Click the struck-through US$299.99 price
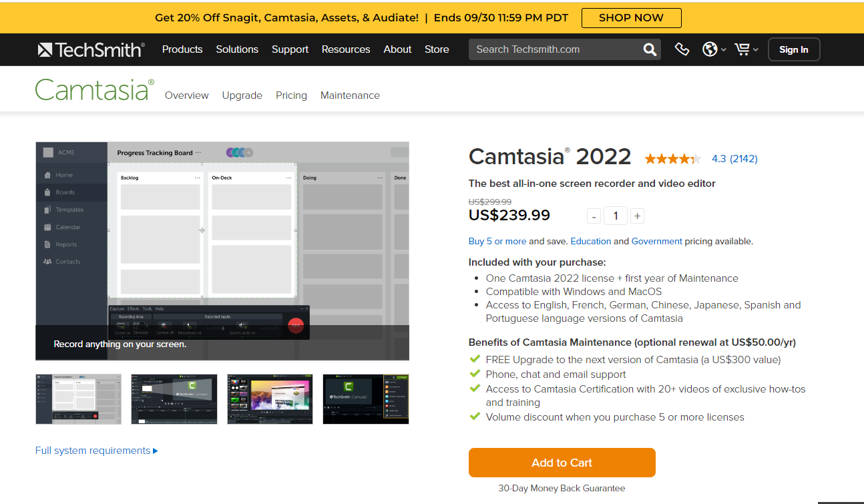Image resolution: width=864 pixels, height=504 pixels. (x=490, y=202)
